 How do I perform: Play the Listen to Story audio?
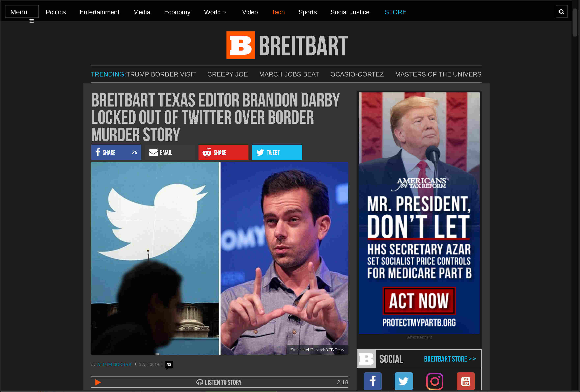coord(98,382)
